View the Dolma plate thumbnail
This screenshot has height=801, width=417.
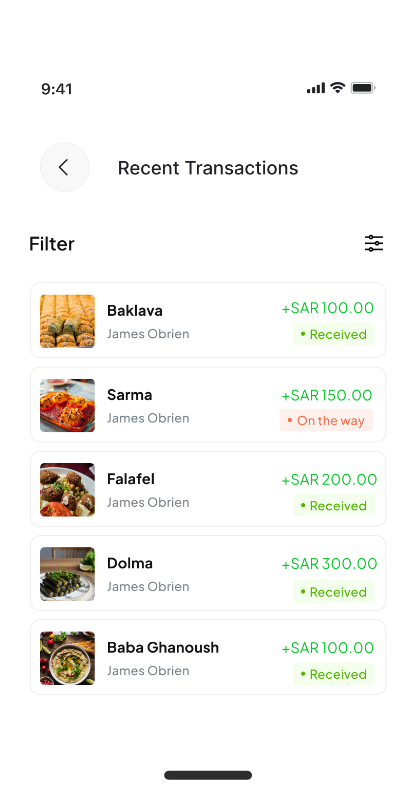click(x=67, y=574)
